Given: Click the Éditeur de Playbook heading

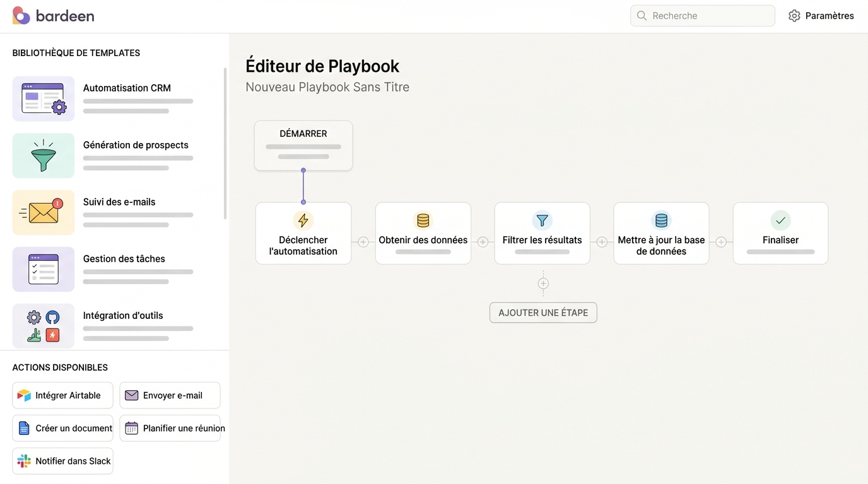Looking at the screenshot, I should [322, 66].
